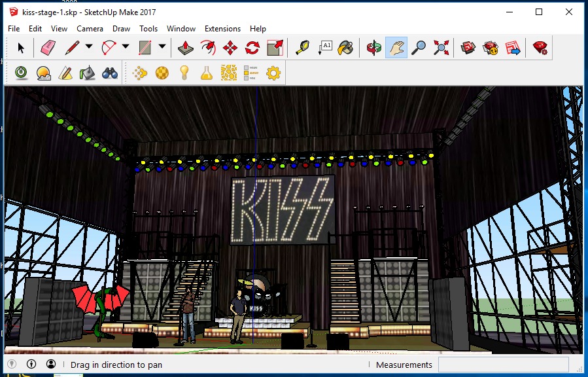Select the arrow Select tool
This screenshot has height=377, width=588.
pyautogui.click(x=21, y=48)
